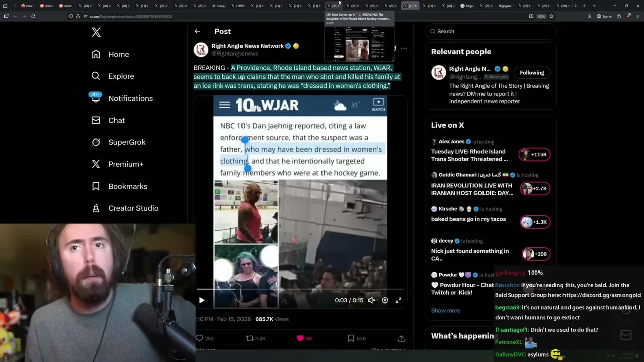644x362 pixels.
Task: Click the browser forward arrow
Action: pyautogui.click(x=24, y=16)
